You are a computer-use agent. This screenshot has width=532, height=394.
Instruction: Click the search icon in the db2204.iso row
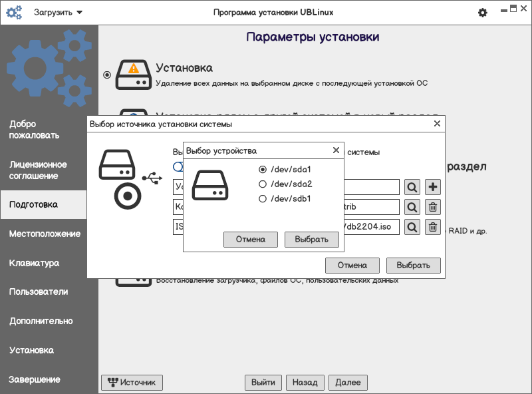coord(412,227)
